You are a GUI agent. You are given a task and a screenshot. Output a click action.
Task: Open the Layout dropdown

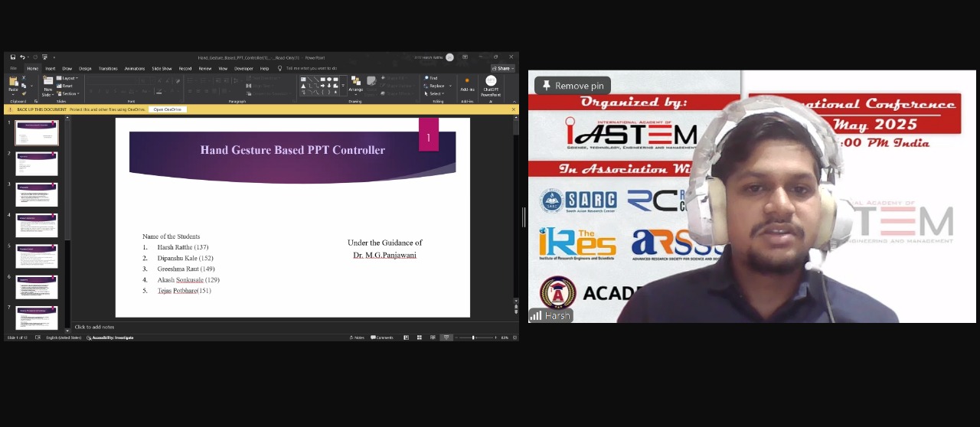pyautogui.click(x=67, y=78)
